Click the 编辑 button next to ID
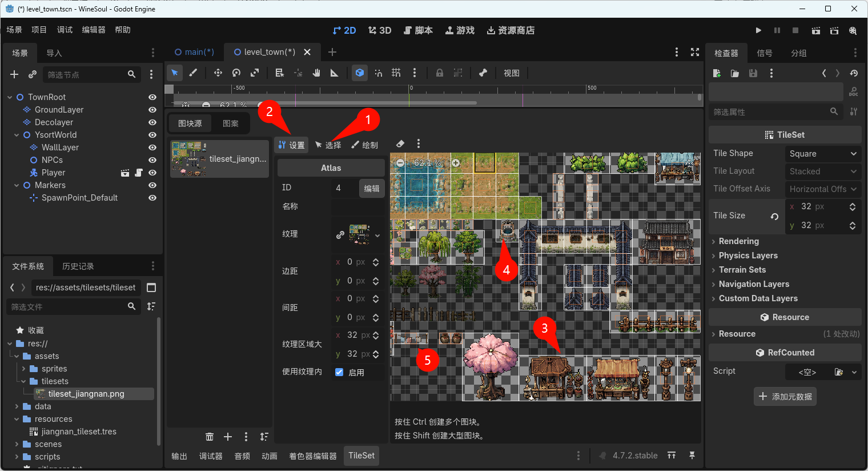The image size is (868, 471). (372, 188)
